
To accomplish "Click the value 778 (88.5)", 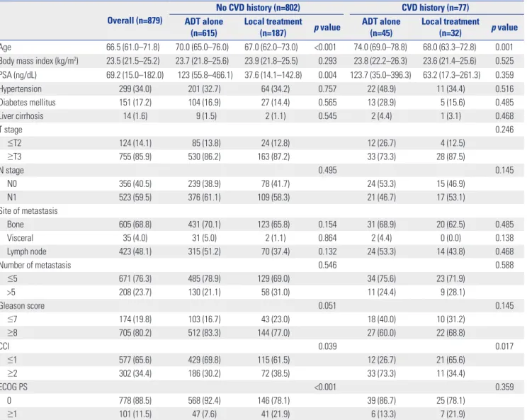I will coord(135,400).
